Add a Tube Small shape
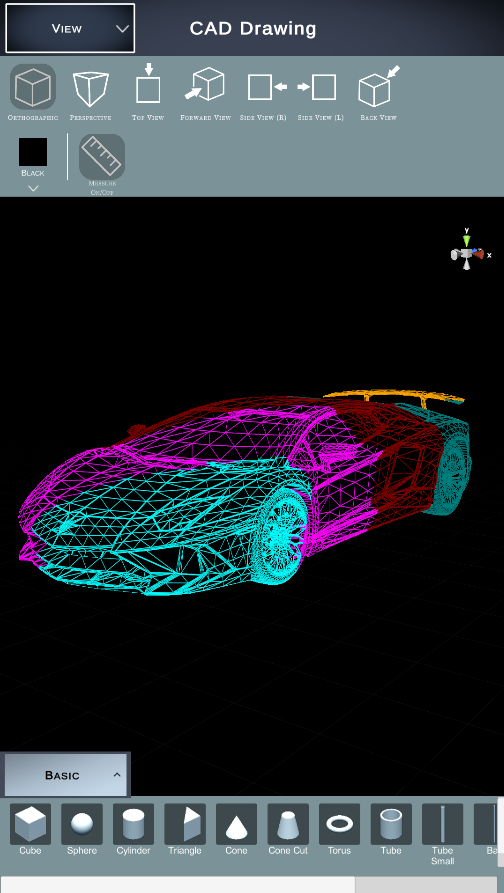 click(442, 824)
